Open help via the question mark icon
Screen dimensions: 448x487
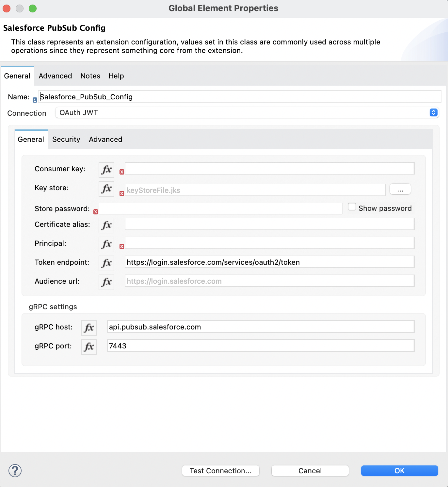point(14,471)
